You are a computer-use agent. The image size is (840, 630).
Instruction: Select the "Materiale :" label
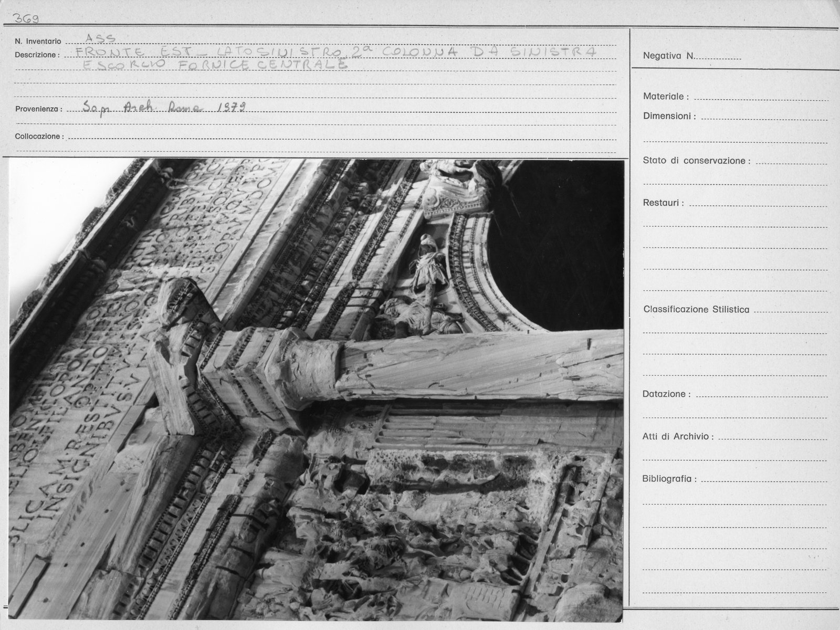[x=666, y=97]
